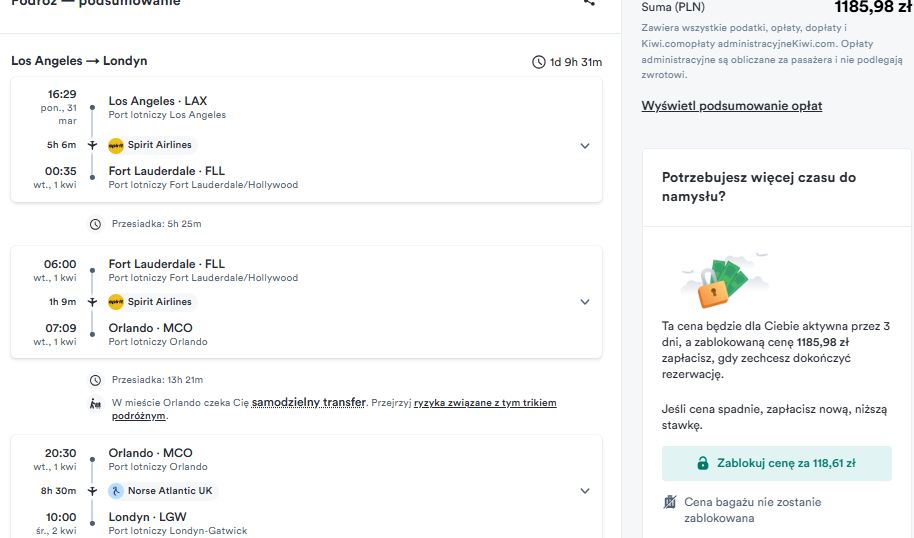Click the crossed-out luggage icon
This screenshot has width=914, height=538.
[670, 502]
